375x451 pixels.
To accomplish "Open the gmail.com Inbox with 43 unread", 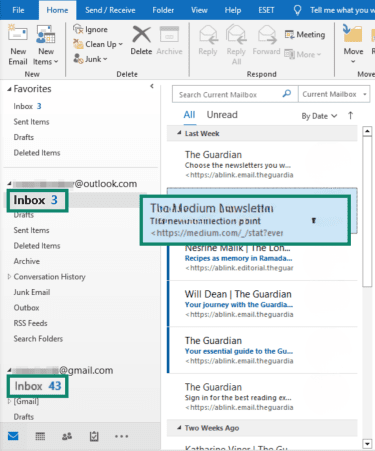I will pos(38,386).
